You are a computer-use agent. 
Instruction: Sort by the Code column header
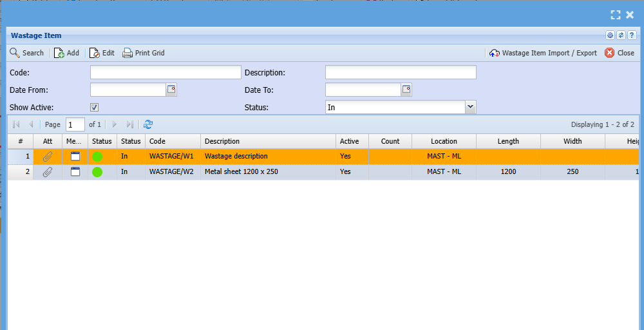pyautogui.click(x=173, y=141)
